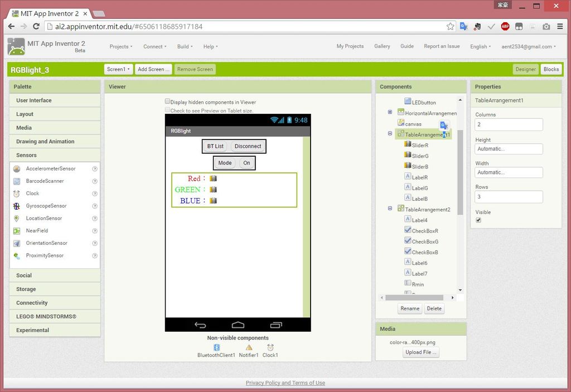This screenshot has height=392, width=571.
Task: Select the Notifier1 warning icon
Action: tap(249, 347)
